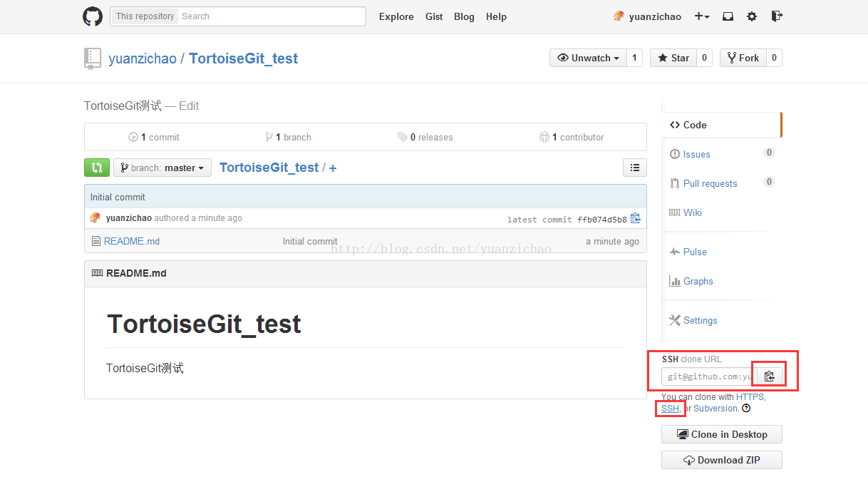Open the create new plus menu

tap(702, 16)
